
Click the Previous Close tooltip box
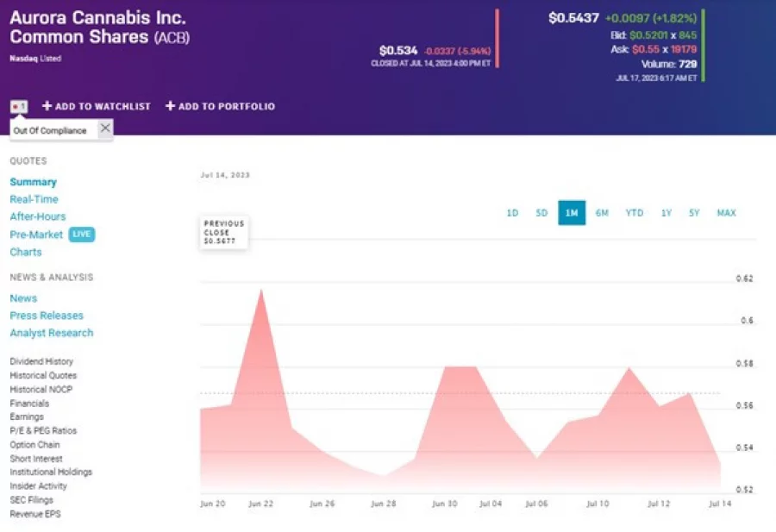[x=224, y=232]
